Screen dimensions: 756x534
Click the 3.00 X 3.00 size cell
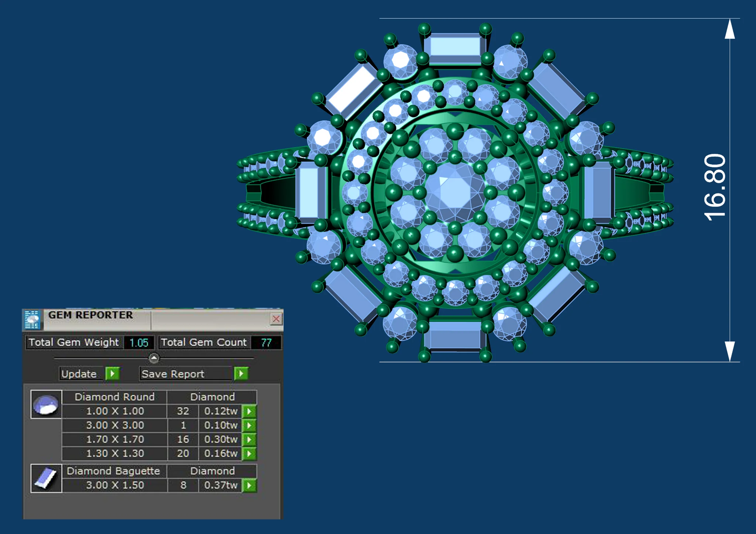click(x=115, y=425)
